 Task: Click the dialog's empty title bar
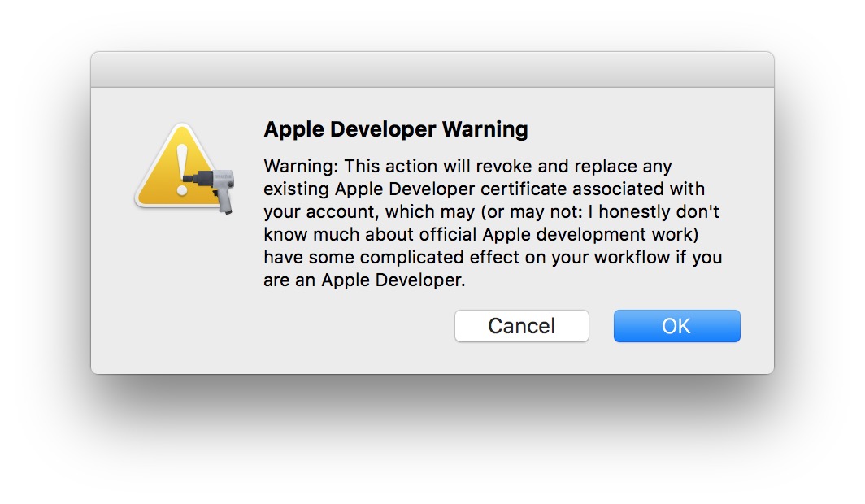[432, 69]
